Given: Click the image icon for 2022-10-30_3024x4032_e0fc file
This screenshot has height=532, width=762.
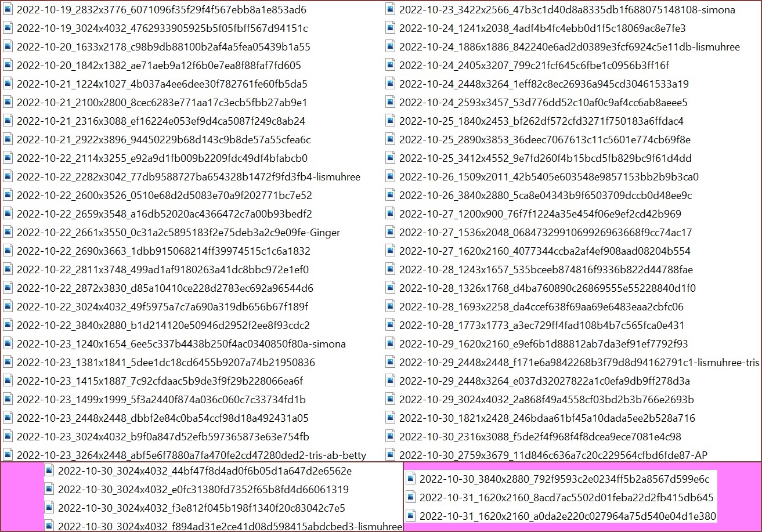Looking at the screenshot, I should [49, 489].
